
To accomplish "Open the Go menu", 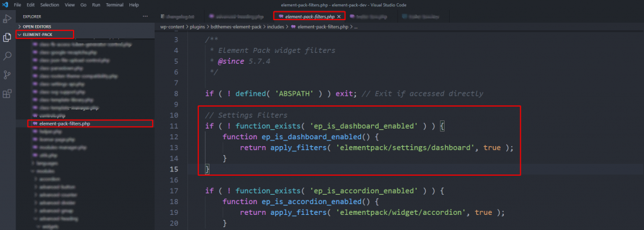I will point(84,5).
